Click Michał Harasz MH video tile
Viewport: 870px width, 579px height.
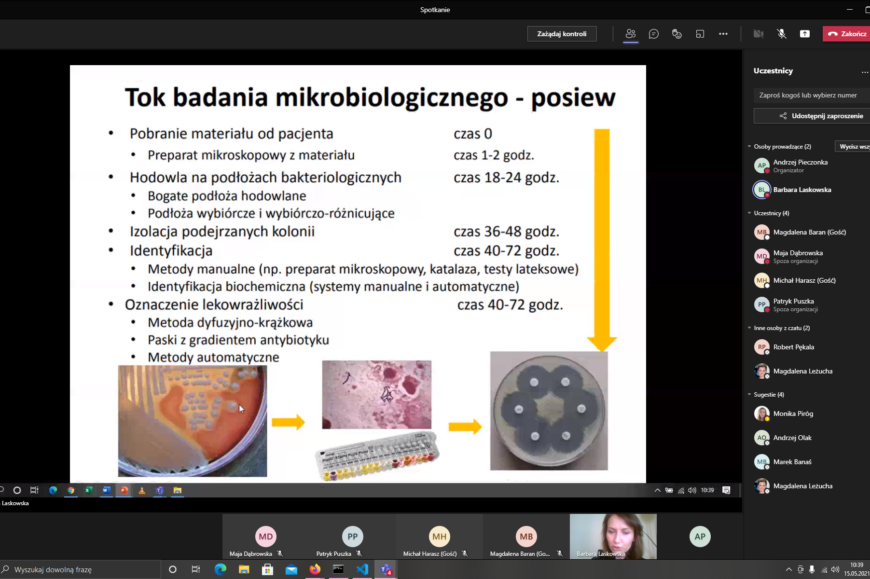point(439,536)
